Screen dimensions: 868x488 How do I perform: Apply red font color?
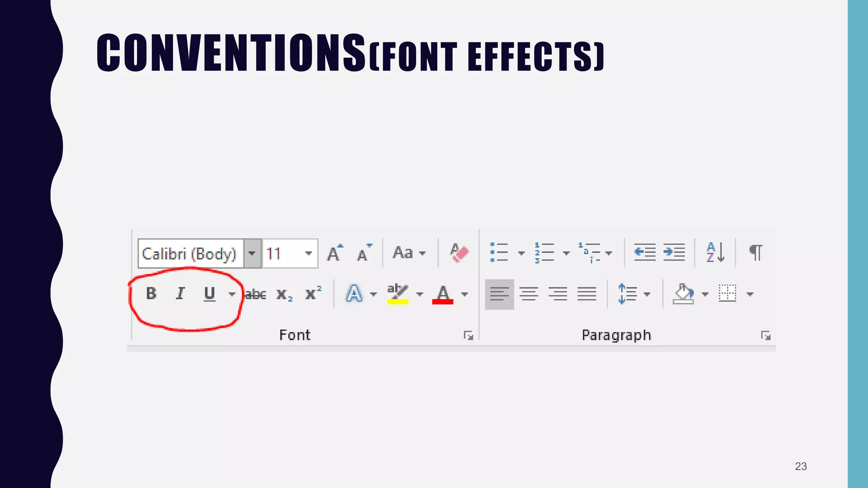(x=443, y=294)
